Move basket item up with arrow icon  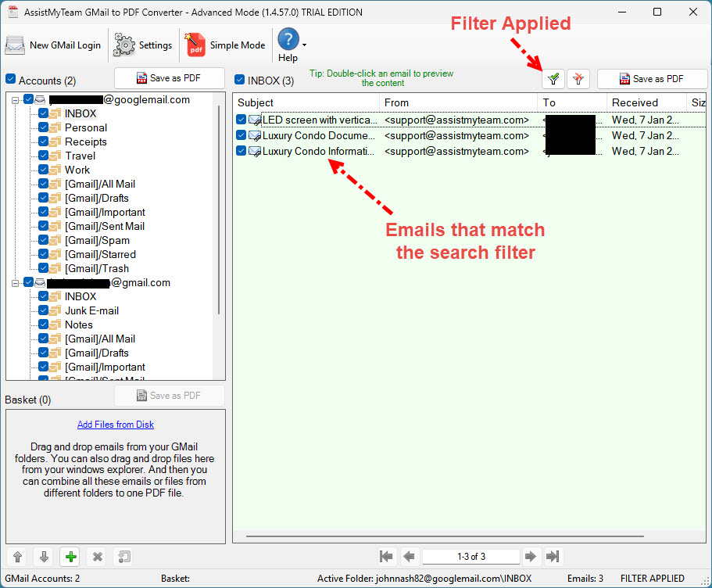coord(18,557)
